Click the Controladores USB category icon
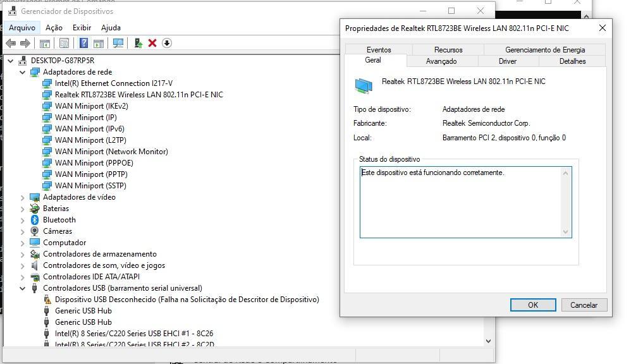 (35, 288)
